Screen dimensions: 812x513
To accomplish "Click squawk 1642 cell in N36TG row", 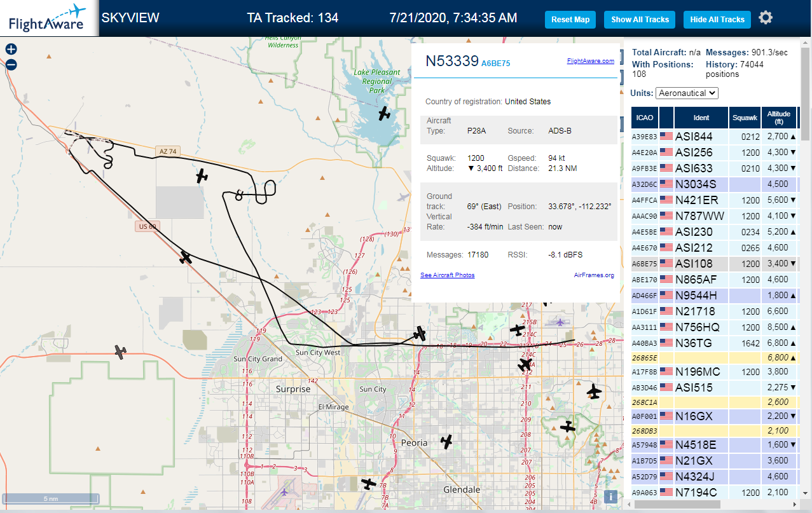I will click(x=745, y=343).
